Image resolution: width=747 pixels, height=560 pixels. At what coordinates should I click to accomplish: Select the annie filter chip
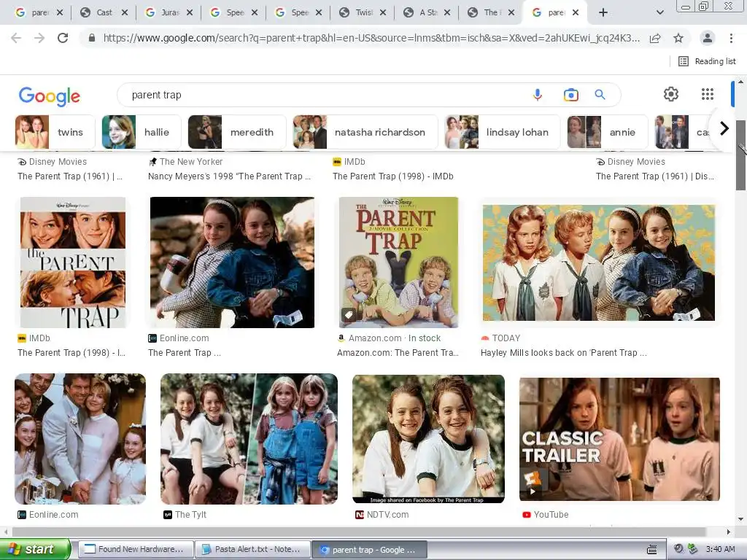click(x=608, y=132)
